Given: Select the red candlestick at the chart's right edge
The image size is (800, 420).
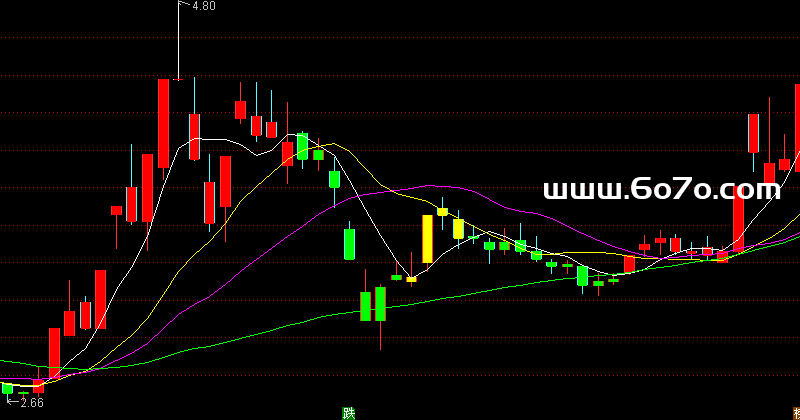Looking at the screenshot, I should [x=796, y=130].
